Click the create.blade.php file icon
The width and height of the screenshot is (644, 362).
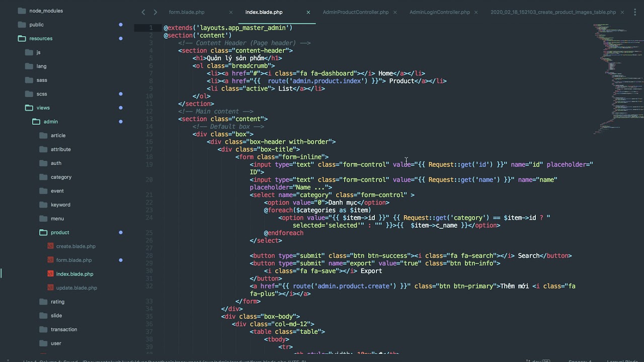click(x=50, y=246)
